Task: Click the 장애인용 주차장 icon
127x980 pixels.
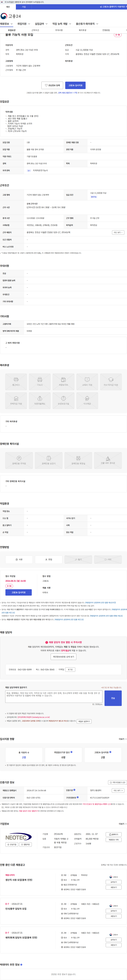Action: (x=19, y=460)
